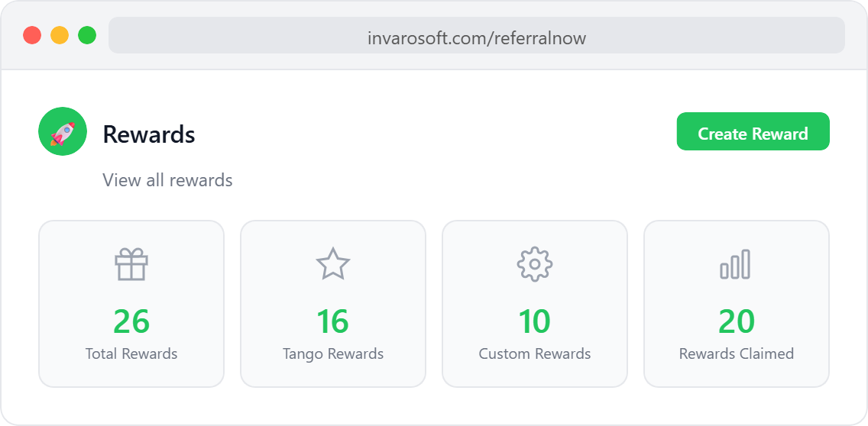Click the Tango Rewards label
The height and width of the screenshot is (426, 868).
332,354
